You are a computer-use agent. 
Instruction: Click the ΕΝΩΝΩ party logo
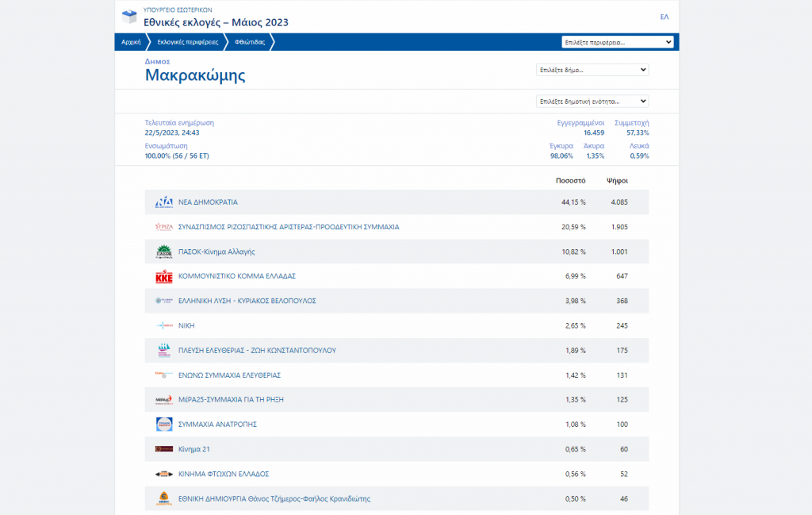tap(164, 375)
